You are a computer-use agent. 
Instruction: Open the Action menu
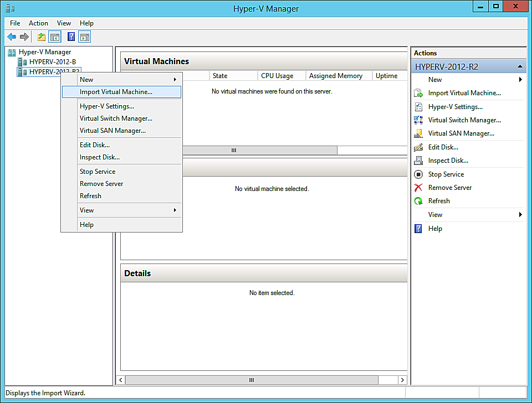[x=38, y=23]
